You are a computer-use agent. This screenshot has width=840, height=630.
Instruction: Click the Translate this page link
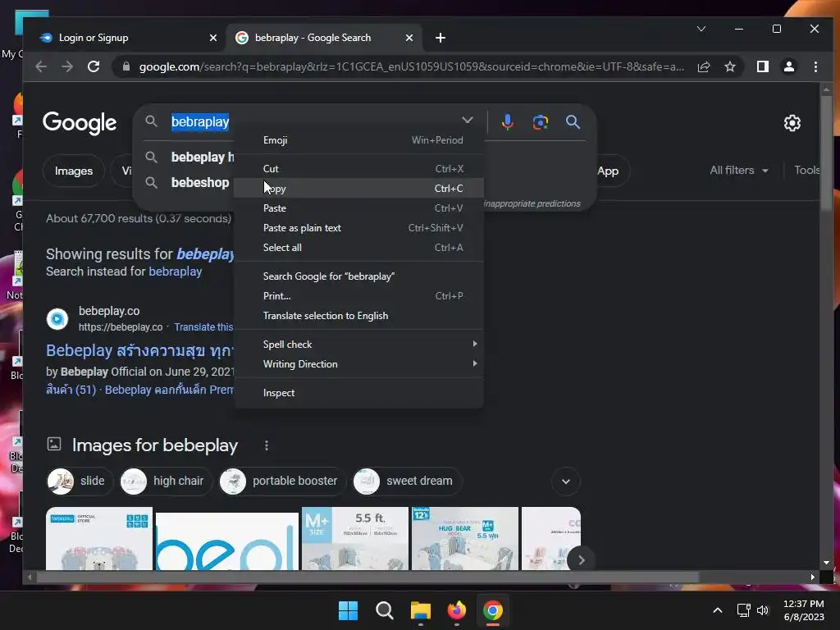click(x=203, y=327)
